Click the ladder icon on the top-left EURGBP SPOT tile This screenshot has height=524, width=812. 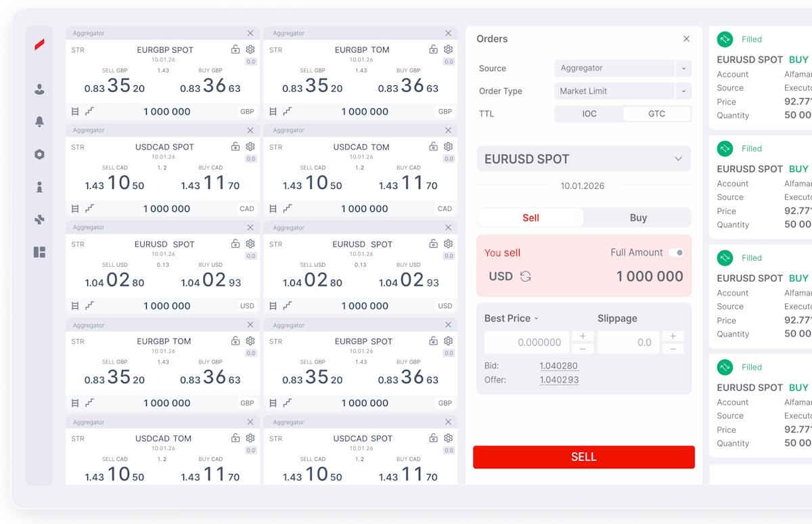(x=75, y=112)
